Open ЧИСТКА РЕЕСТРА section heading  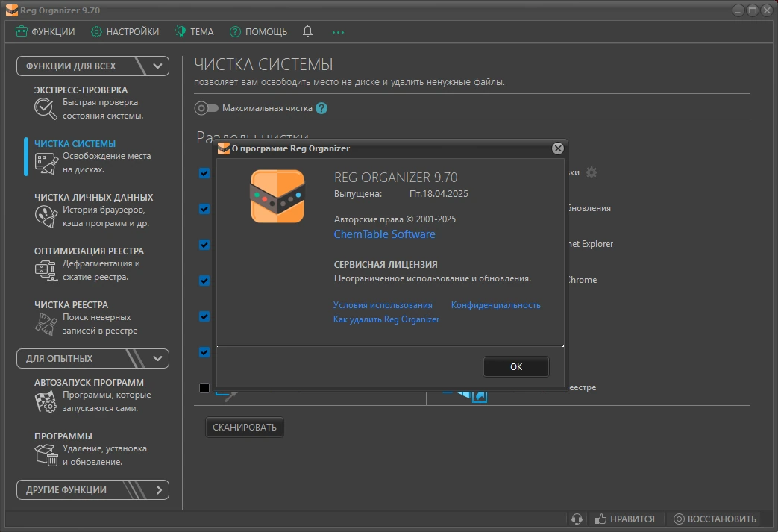71,304
